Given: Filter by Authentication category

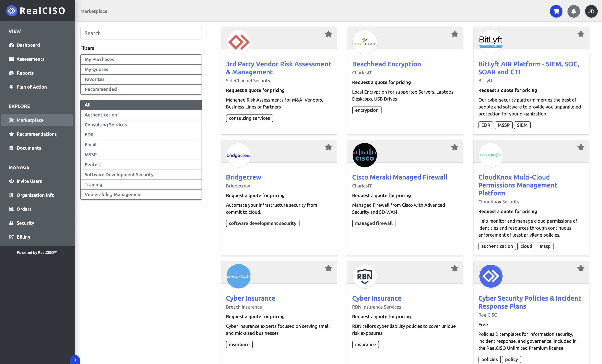Looking at the screenshot, I should (x=141, y=115).
